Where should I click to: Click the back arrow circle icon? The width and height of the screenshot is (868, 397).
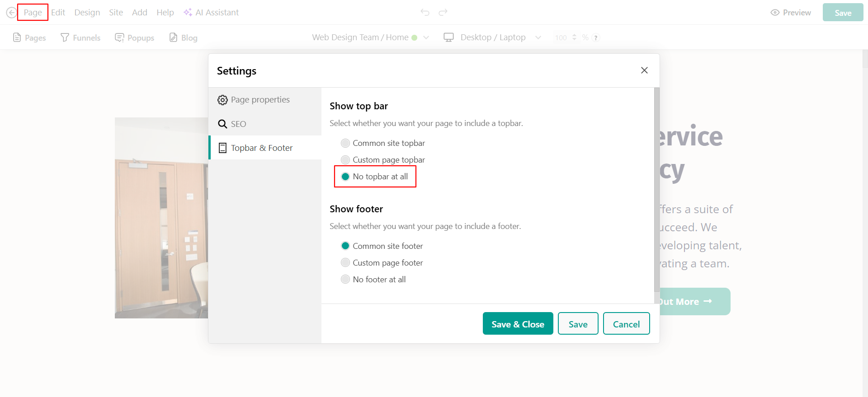(11, 13)
